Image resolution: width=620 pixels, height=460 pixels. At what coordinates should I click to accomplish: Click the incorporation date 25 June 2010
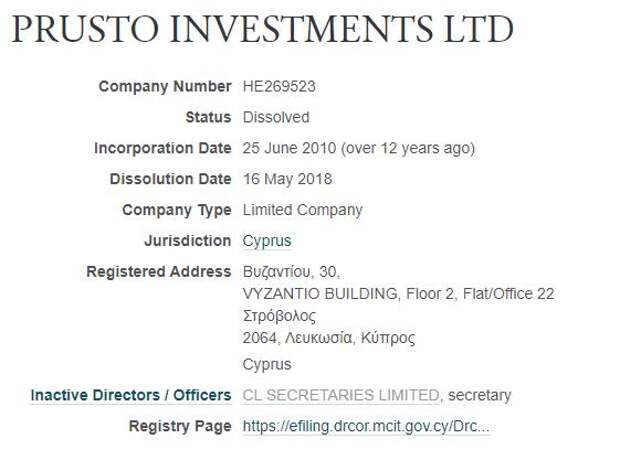pos(289,148)
